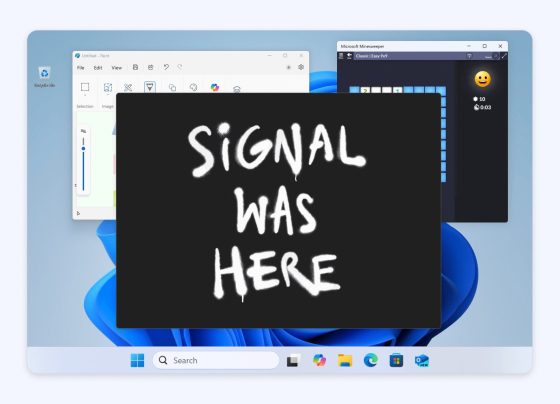Click the Undo arrow in Paint
560x404 pixels.
click(x=166, y=67)
